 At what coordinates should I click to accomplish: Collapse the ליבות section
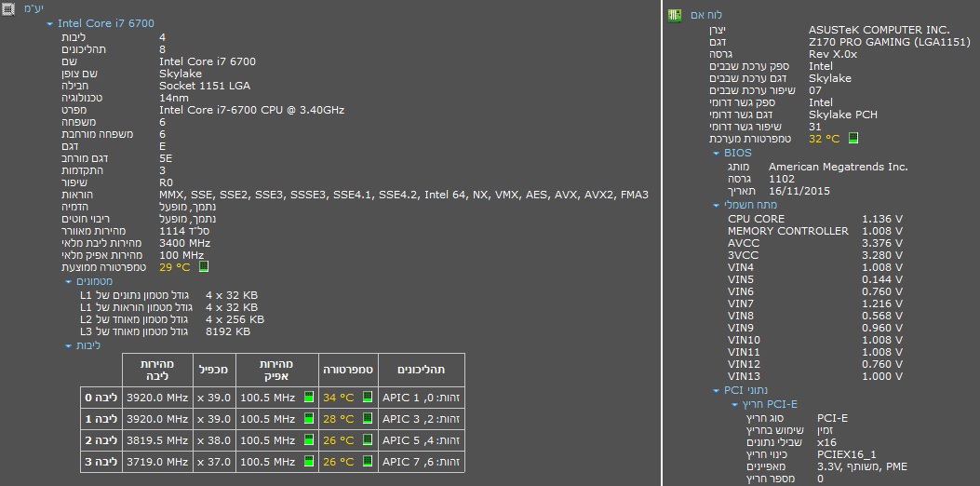click(69, 346)
